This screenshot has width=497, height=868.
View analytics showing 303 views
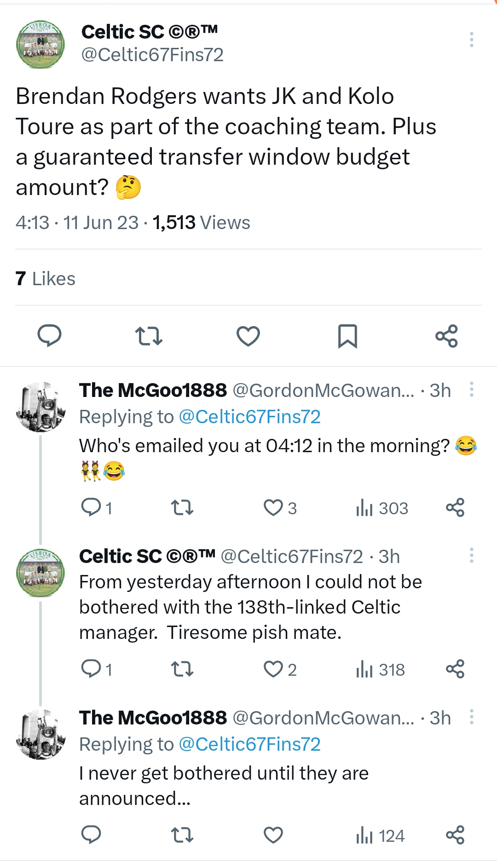pos(382,508)
